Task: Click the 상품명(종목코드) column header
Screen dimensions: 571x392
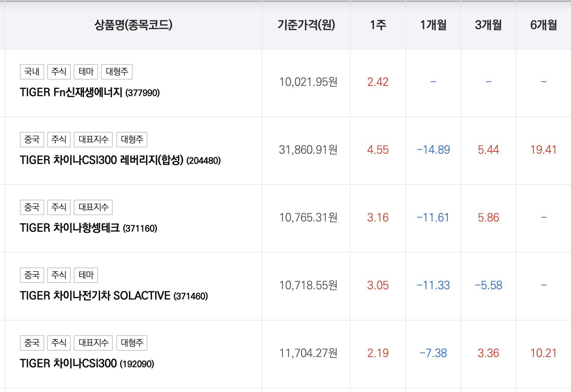Action: point(133,25)
